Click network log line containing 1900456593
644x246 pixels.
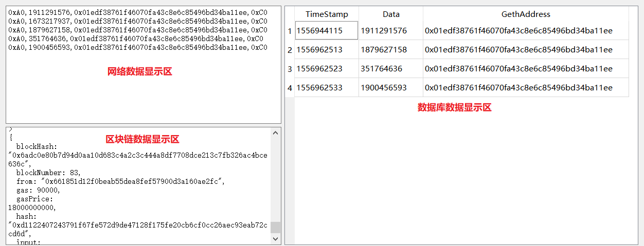tap(138, 48)
